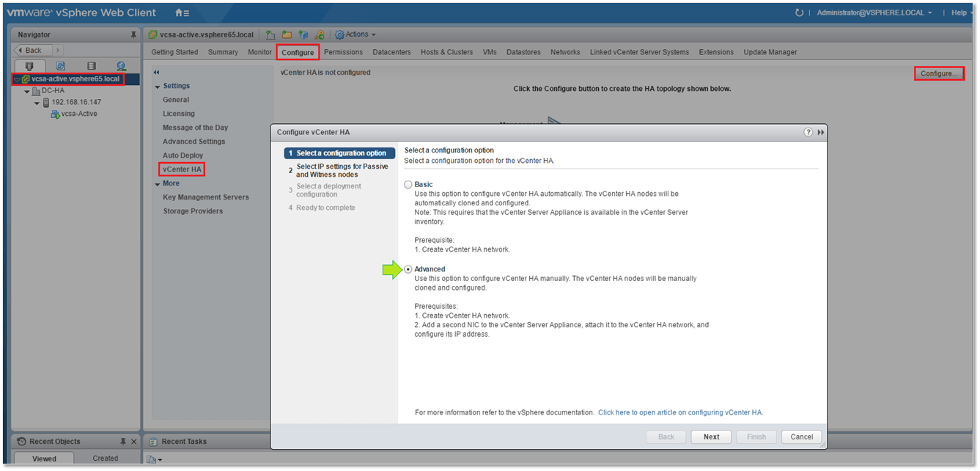Open Auto Deploy settings
Viewport: 980px width, 471px height.
coord(183,156)
